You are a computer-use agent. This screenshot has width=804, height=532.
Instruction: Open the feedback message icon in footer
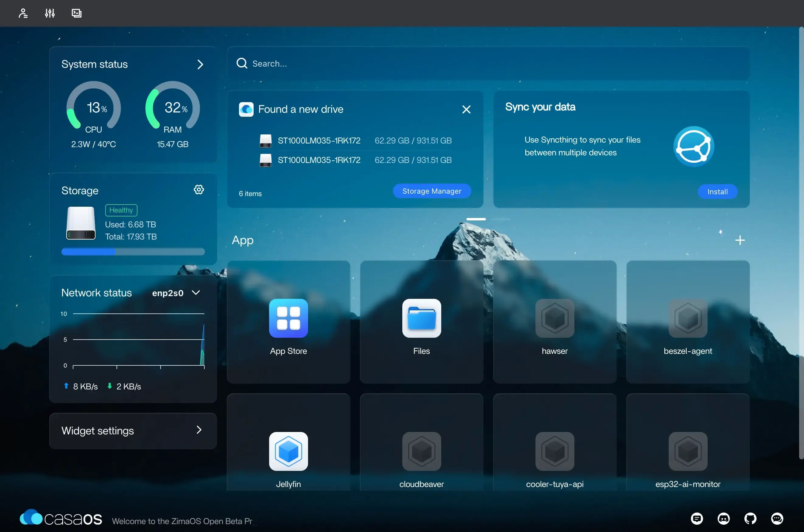tap(697, 518)
